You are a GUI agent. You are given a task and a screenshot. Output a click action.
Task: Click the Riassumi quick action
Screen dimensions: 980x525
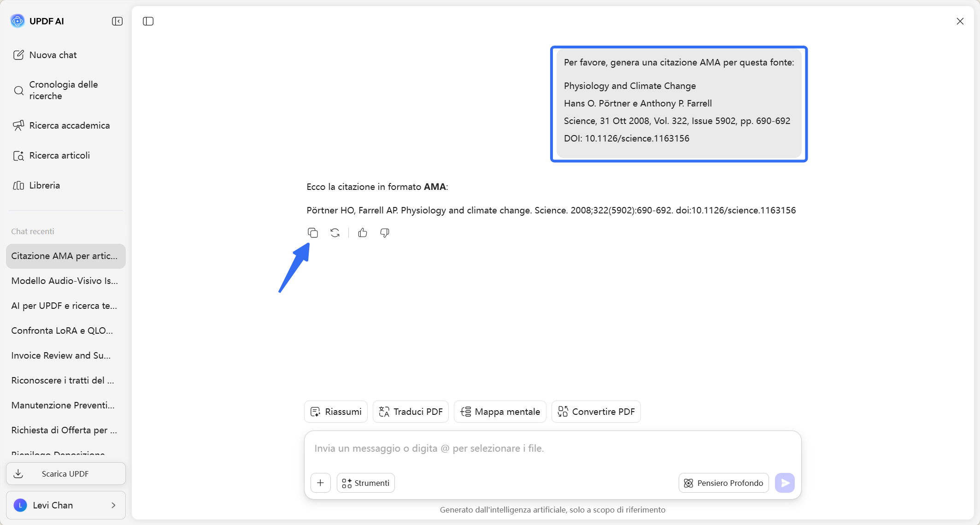pos(336,412)
